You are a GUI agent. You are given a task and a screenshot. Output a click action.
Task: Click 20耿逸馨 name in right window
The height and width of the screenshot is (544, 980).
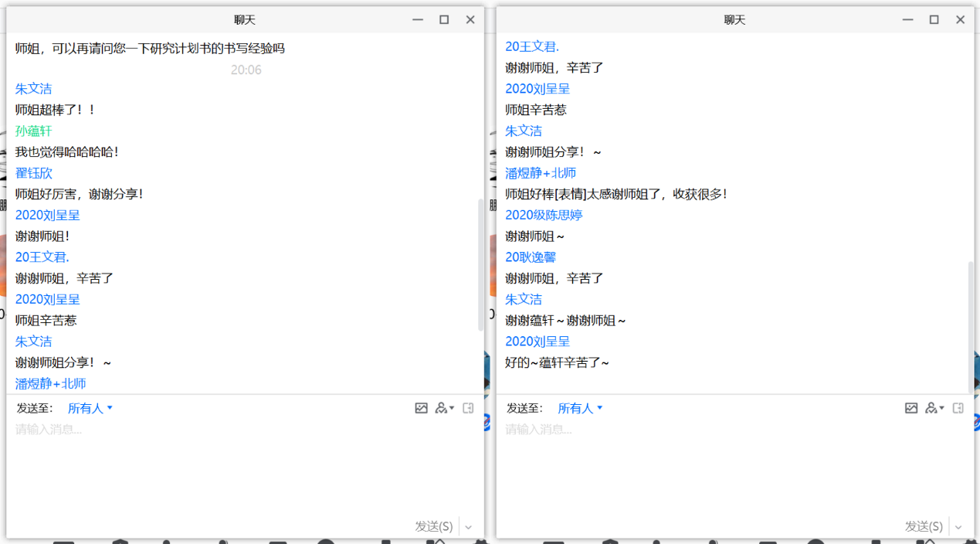coord(531,257)
